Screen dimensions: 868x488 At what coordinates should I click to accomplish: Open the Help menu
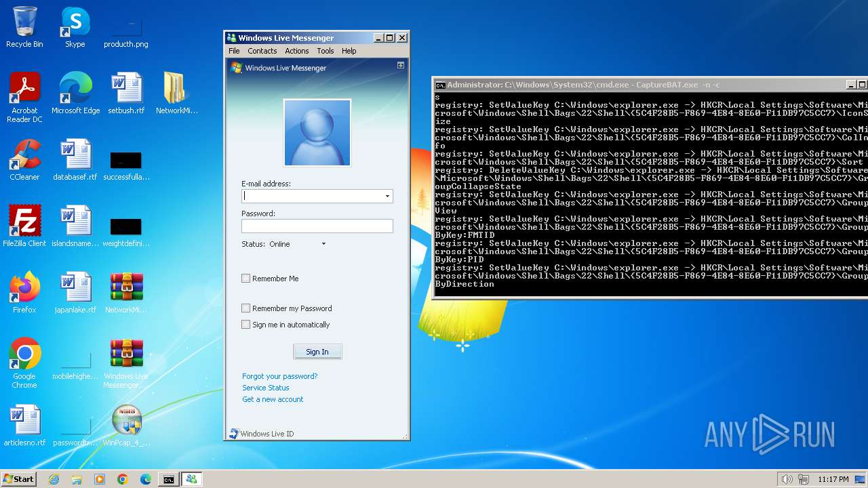click(349, 51)
